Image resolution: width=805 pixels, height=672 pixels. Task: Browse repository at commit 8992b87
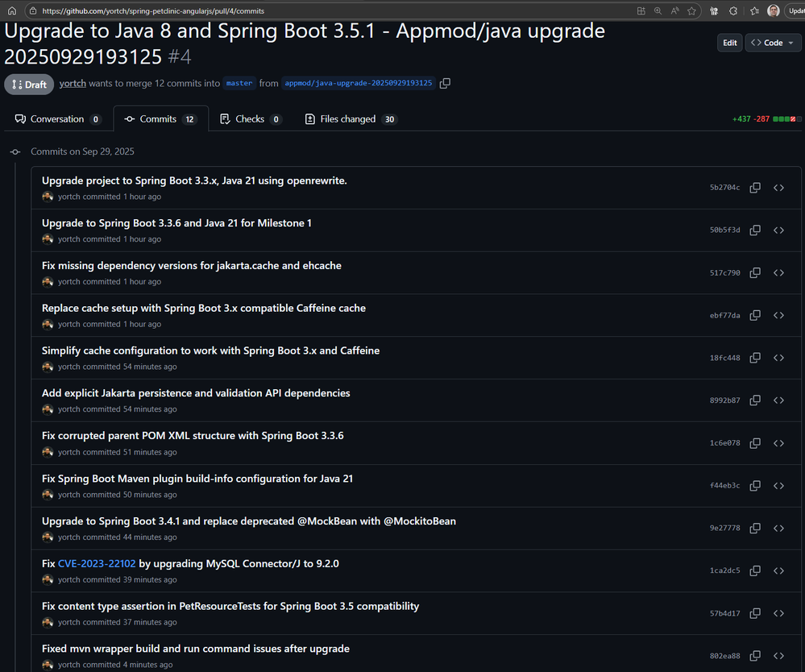coord(779,400)
